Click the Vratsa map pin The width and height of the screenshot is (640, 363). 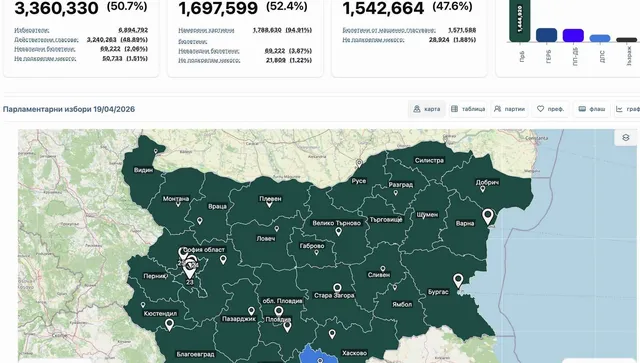200,221
